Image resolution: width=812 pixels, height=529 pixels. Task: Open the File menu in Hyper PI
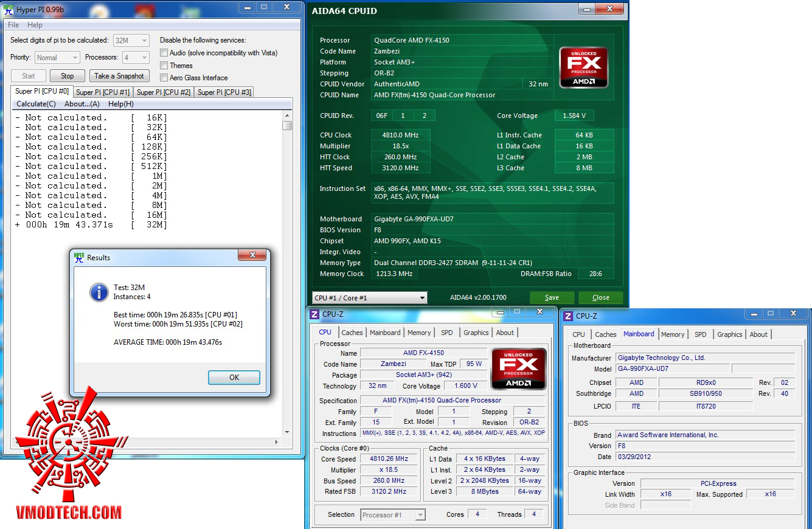pos(13,25)
